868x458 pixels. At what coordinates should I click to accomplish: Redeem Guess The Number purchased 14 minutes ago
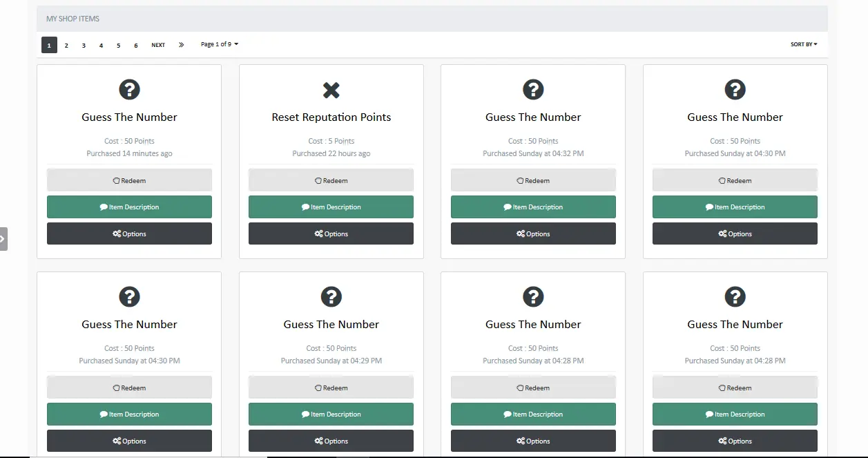(x=129, y=180)
